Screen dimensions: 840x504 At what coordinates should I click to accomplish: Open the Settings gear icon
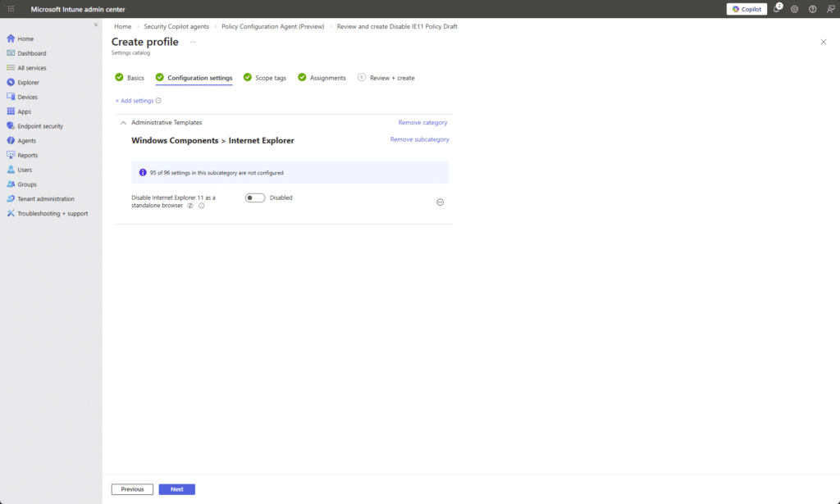pyautogui.click(x=793, y=9)
